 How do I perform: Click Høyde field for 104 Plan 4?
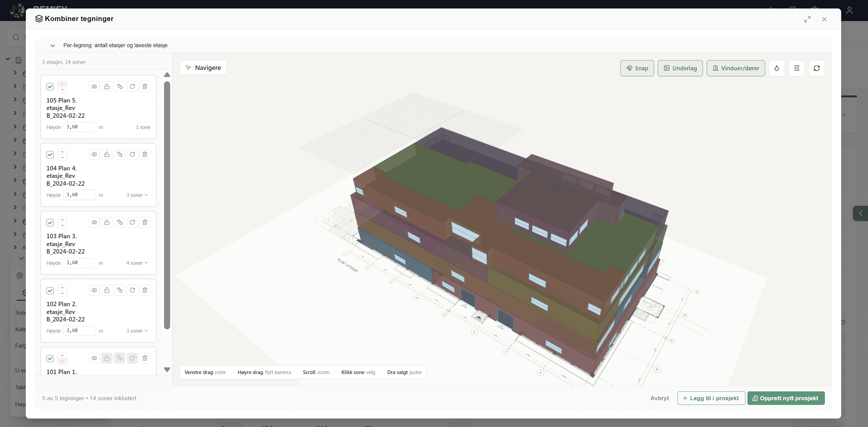pyautogui.click(x=80, y=195)
